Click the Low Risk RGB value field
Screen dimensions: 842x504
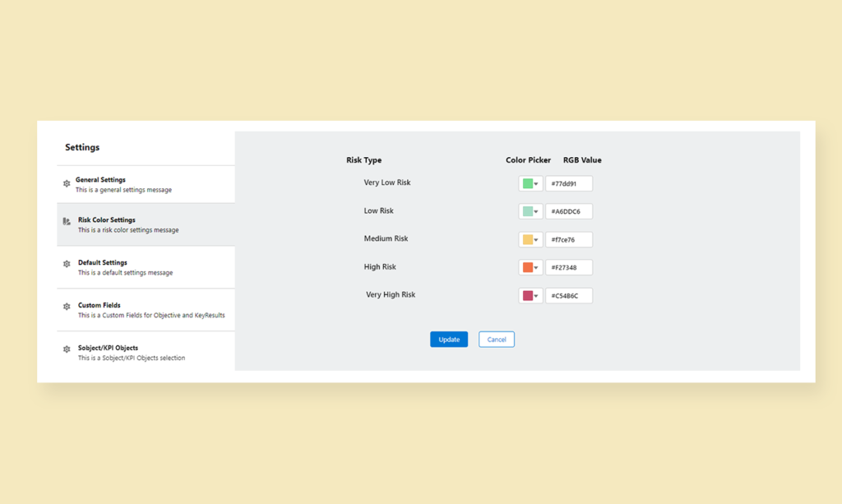[x=569, y=210]
